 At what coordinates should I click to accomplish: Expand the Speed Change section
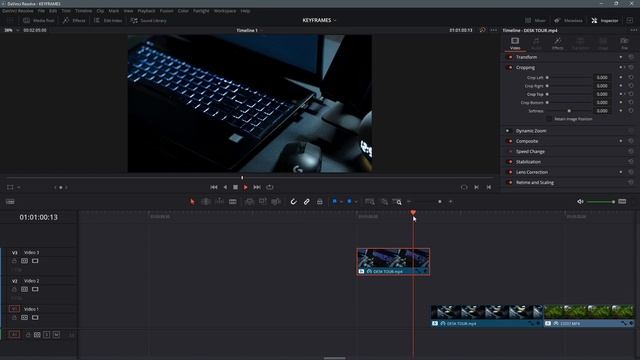coord(530,151)
